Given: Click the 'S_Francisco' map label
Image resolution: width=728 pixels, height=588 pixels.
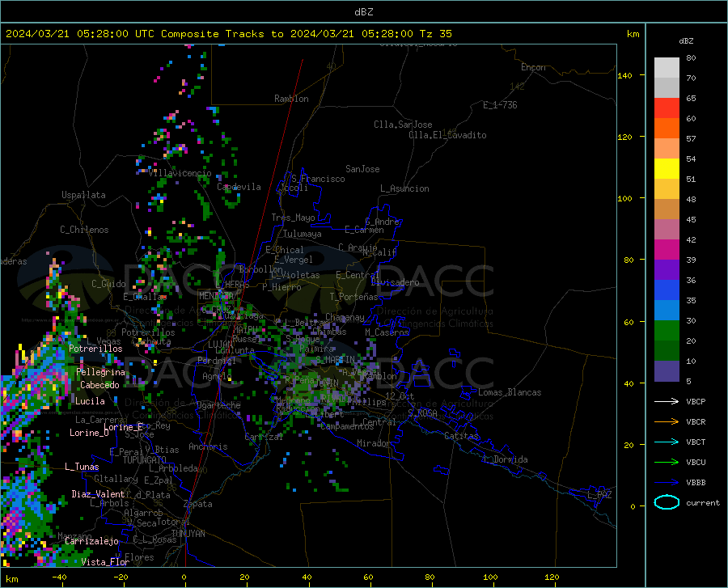Looking at the screenshot, I should [x=318, y=179].
